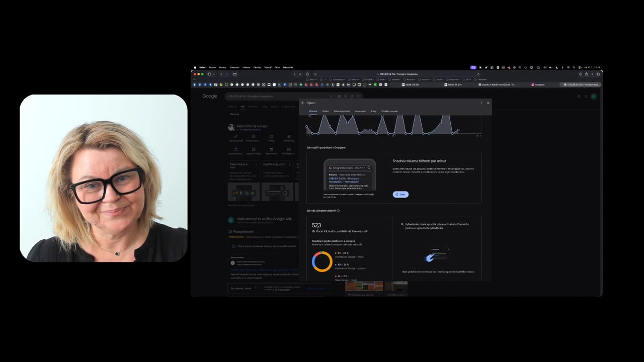The image size is (644, 362).
Task: Show Safari tab overview icon
Action: tap(598, 74)
